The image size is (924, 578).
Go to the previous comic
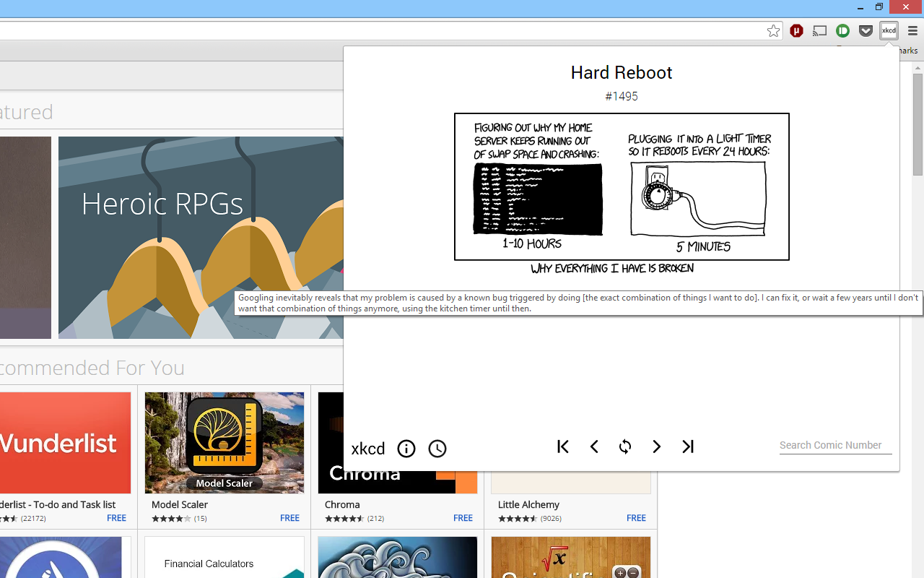pos(594,447)
